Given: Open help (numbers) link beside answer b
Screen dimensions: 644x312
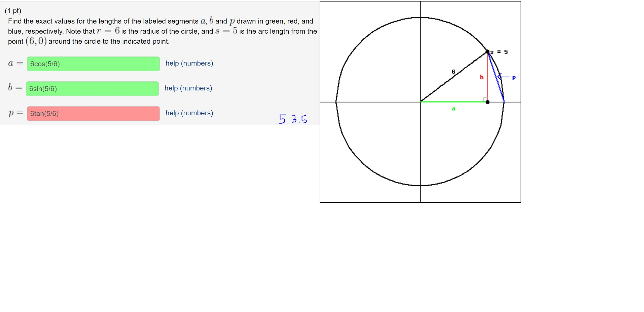Looking at the screenshot, I should point(188,88).
